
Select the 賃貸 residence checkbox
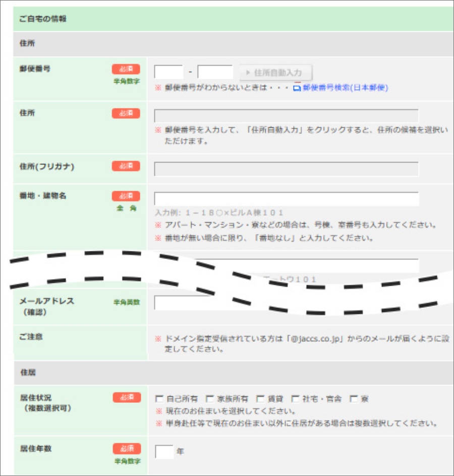[x=260, y=399]
